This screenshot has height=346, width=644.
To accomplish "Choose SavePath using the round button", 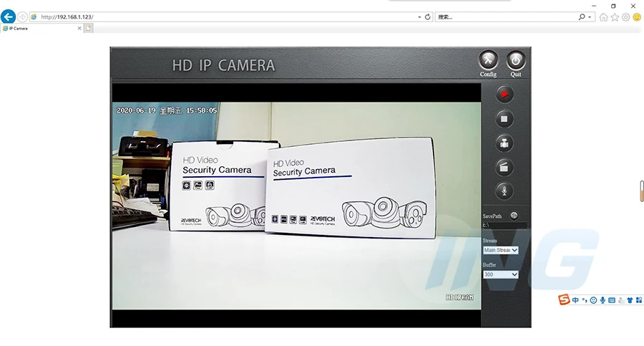I will 514,216.
